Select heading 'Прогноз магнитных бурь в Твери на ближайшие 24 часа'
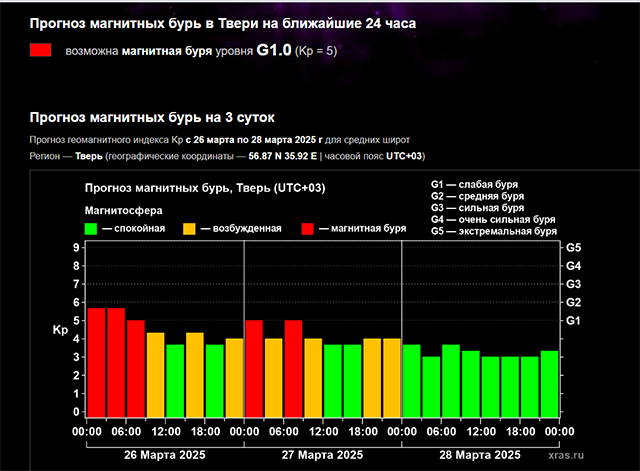Viewport: 640px width, 471px height. tap(223, 24)
